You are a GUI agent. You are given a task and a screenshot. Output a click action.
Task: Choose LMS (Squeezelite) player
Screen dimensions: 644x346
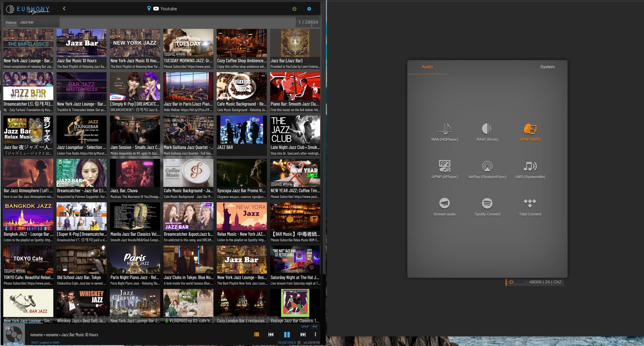530,166
